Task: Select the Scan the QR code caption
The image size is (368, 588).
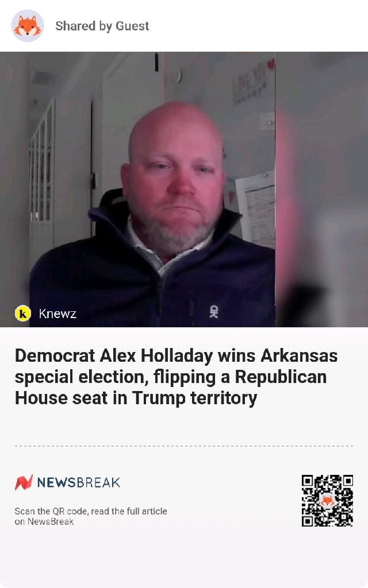Action: click(x=91, y=511)
